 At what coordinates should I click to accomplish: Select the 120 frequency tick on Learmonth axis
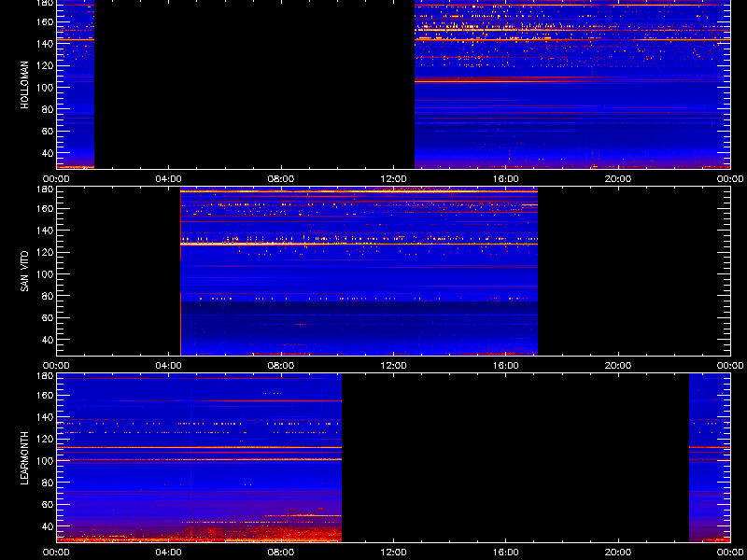pyautogui.click(x=46, y=439)
